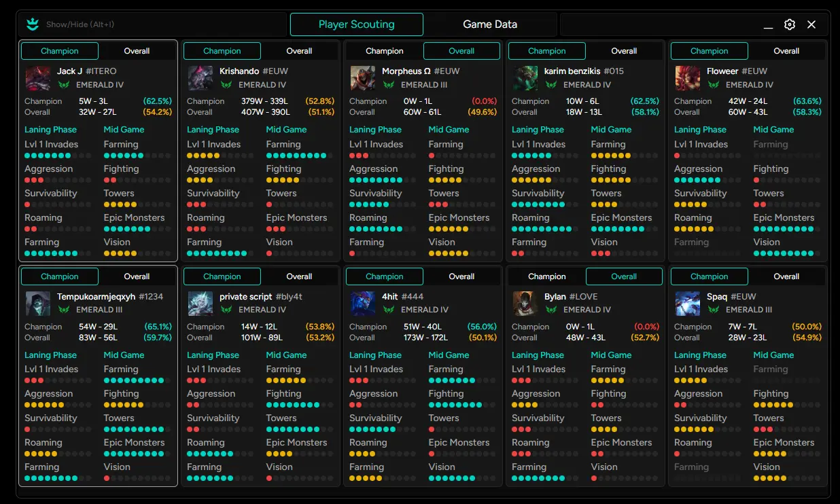The height and width of the screenshot is (504, 840).
Task: Click Krishando's Farming mid game rating dots
Action: [296, 156]
